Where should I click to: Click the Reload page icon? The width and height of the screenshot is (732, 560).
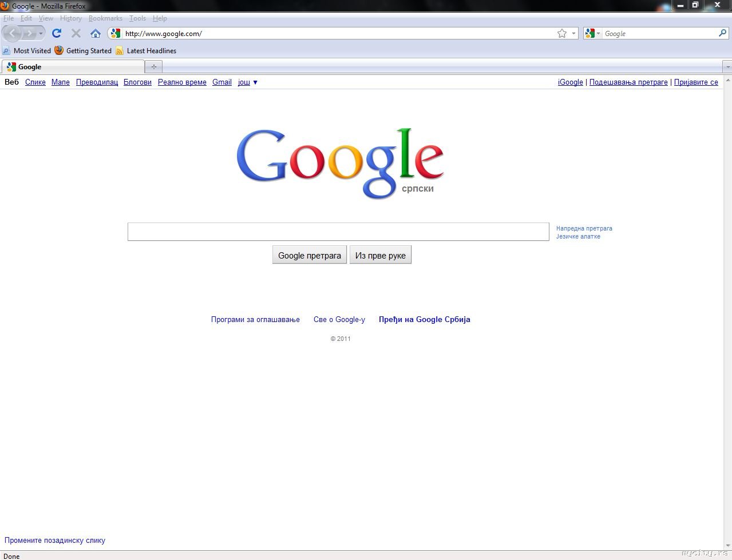[56, 33]
